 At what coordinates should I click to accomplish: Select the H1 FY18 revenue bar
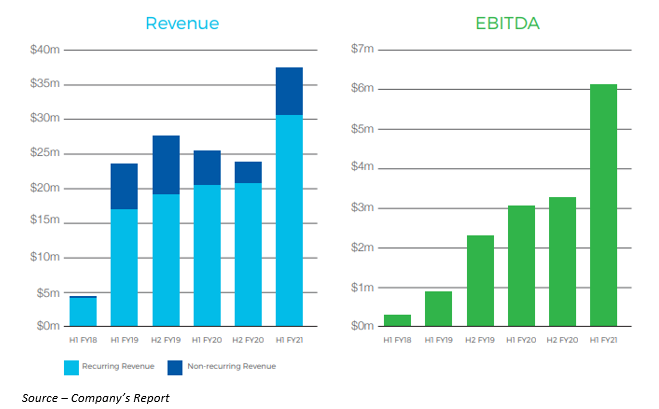(83, 312)
